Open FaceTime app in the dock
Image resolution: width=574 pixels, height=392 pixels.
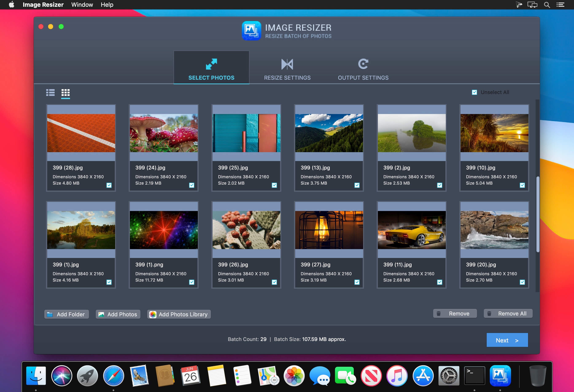[x=346, y=376]
